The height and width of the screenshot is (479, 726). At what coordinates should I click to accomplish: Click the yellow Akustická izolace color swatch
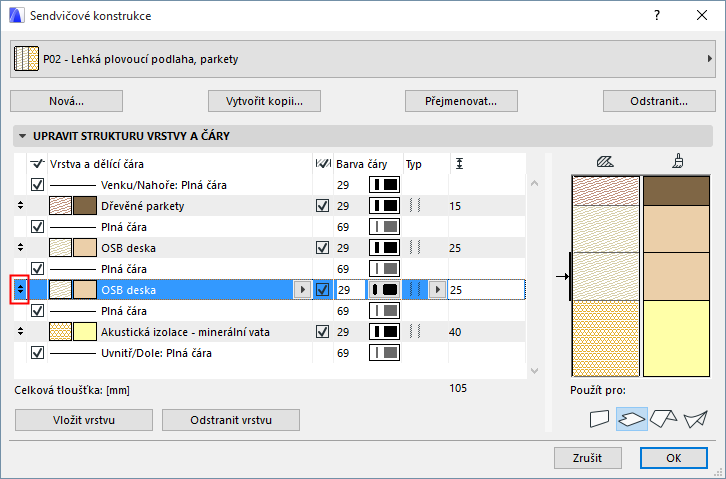pos(85,332)
